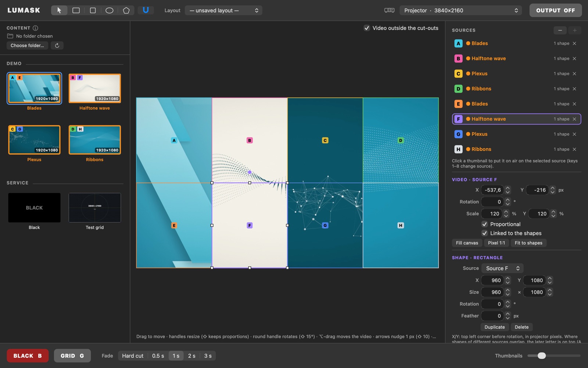This screenshot has width=588, height=368.
Task: Click the plus button in Sources header
Action: (575, 30)
